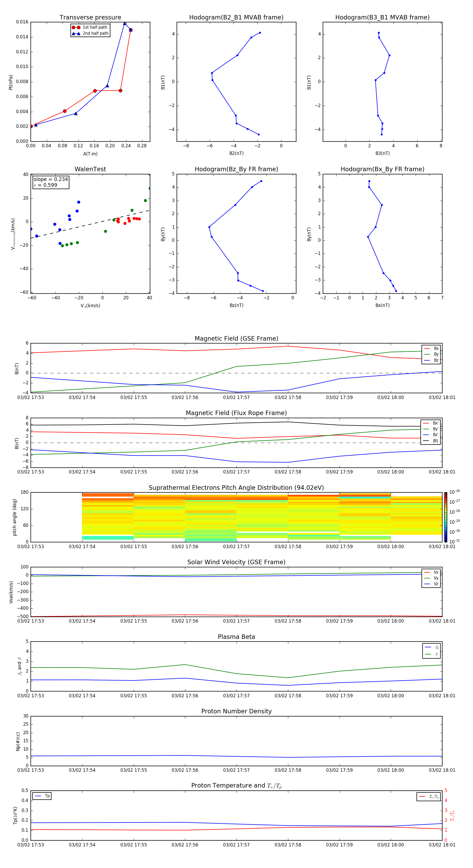
Task: Click the 10^-31 colorbar tick label
Action: pos(455,542)
